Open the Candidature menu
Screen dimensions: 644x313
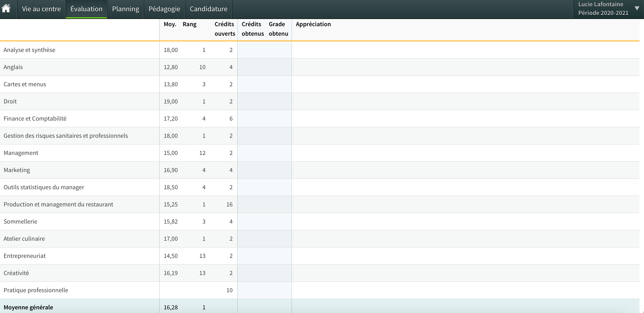pyautogui.click(x=208, y=9)
